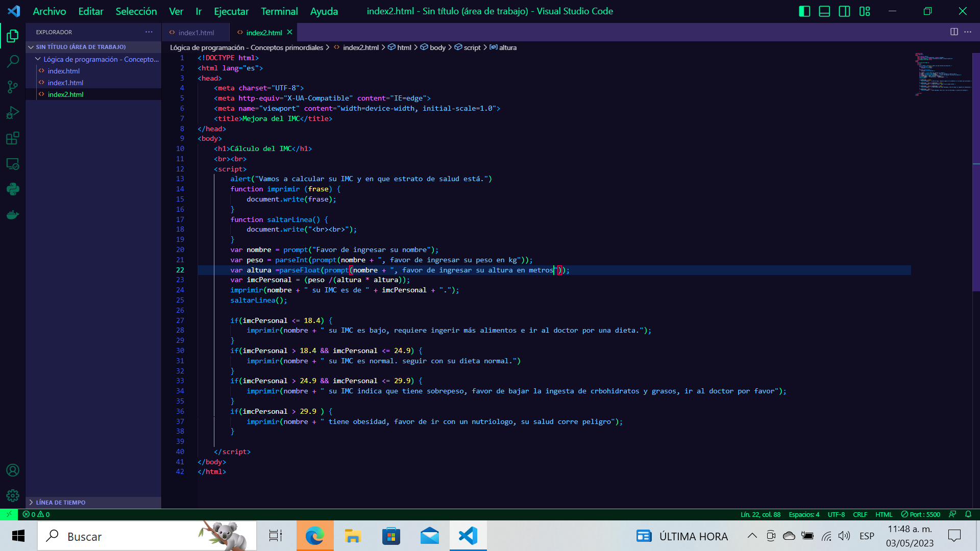Open index2.html breadcrumb dropdown

356,47
